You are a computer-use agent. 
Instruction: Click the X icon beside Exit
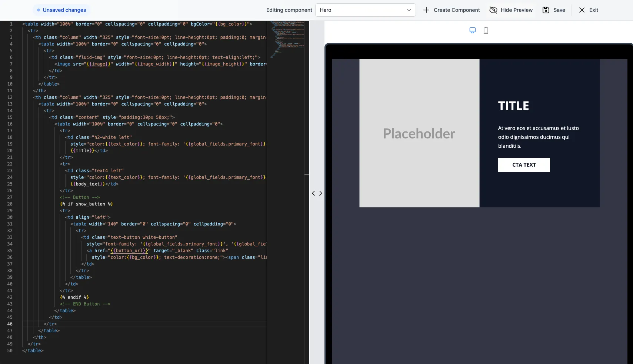pos(581,10)
